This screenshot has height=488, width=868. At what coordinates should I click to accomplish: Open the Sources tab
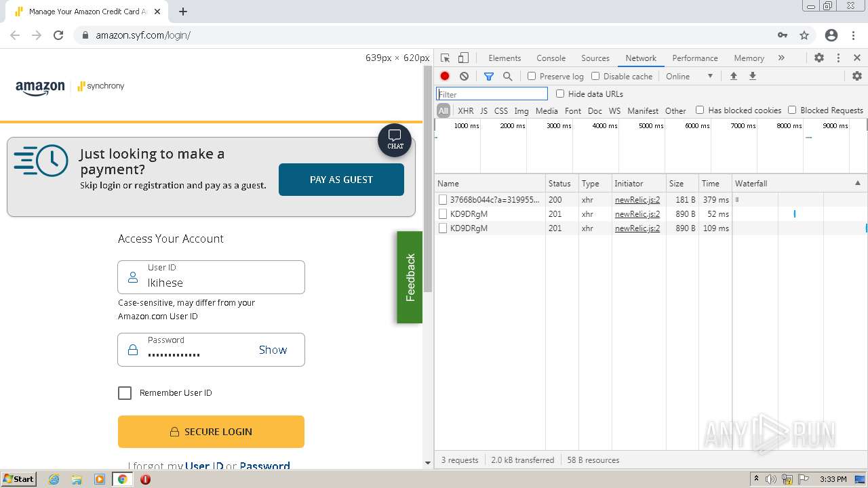coord(595,58)
